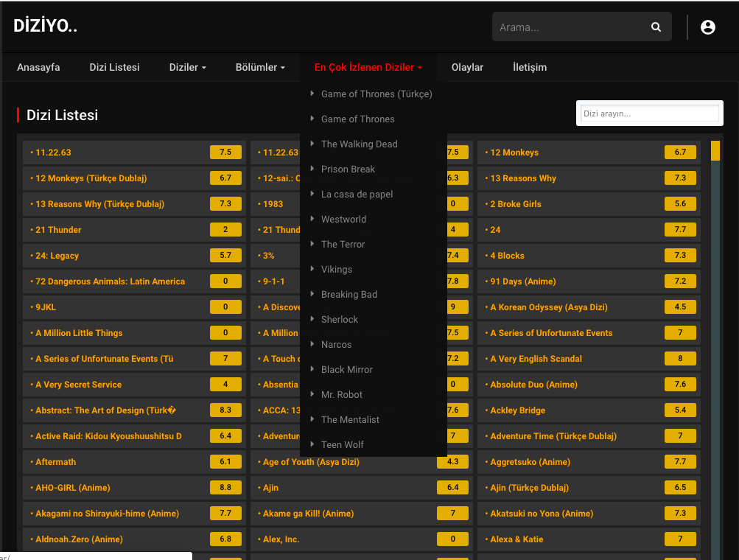The width and height of the screenshot is (739, 560).
Task: Open Adventure Time (Türkçe Dublaj)
Action: pyautogui.click(x=553, y=435)
